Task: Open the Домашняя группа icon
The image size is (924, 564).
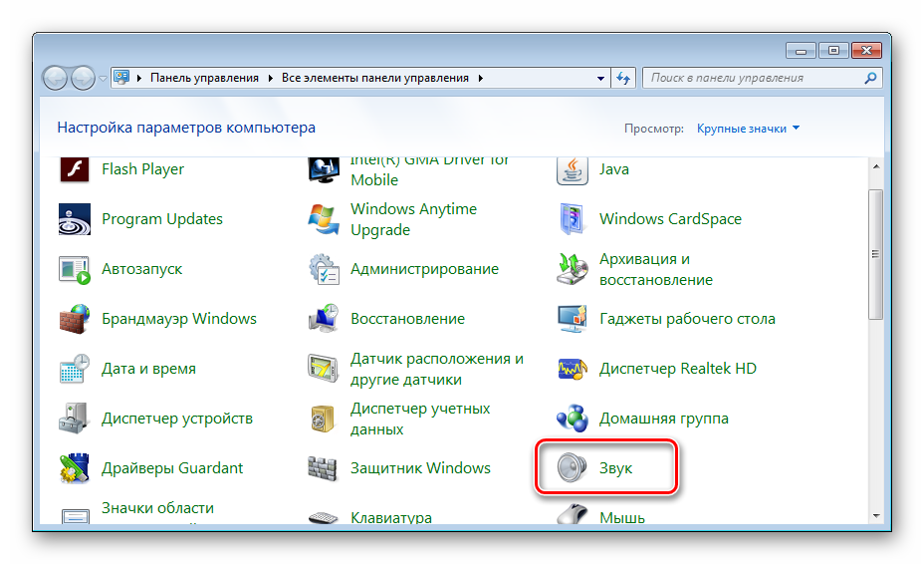Action: tap(572, 419)
